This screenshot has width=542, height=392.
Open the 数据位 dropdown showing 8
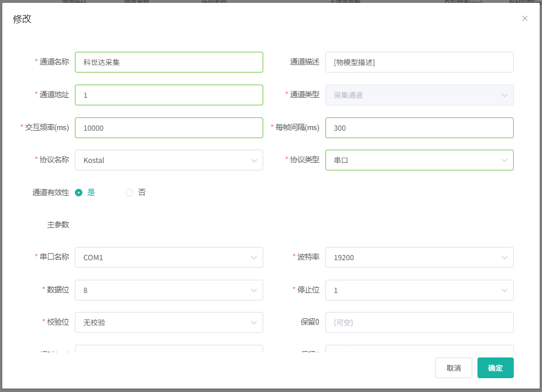click(169, 290)
